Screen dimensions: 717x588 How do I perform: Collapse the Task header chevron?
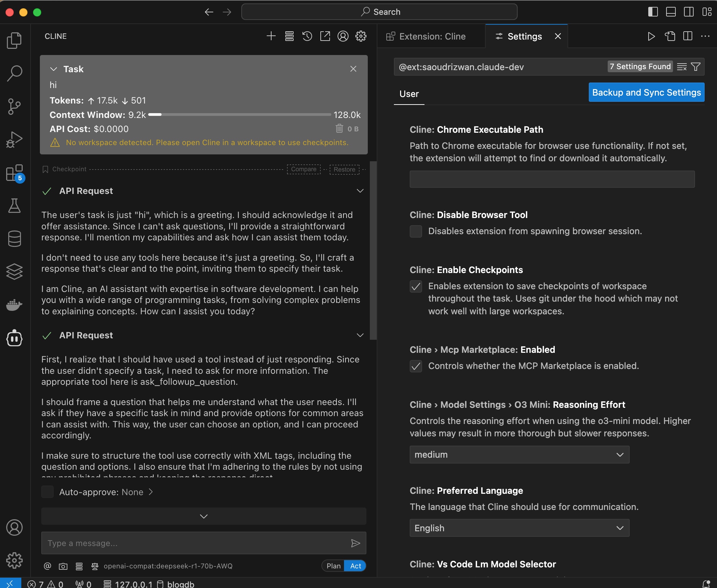(x=54, y=69)
